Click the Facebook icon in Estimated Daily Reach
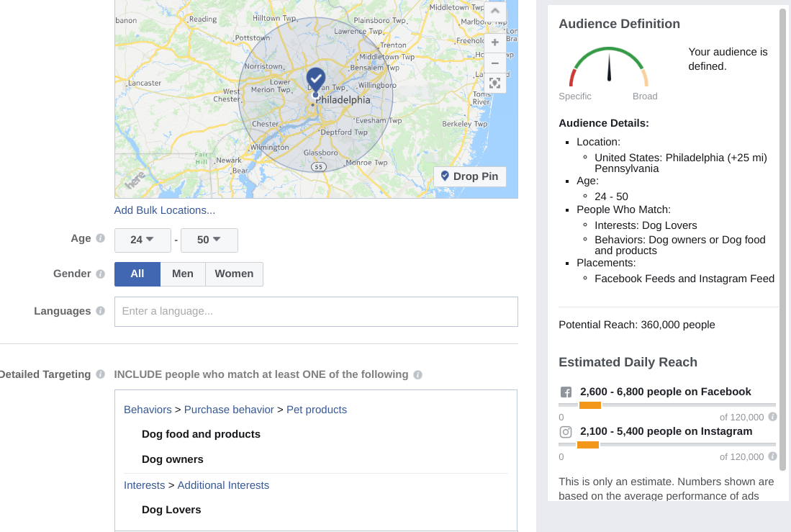 click(566, 392)
